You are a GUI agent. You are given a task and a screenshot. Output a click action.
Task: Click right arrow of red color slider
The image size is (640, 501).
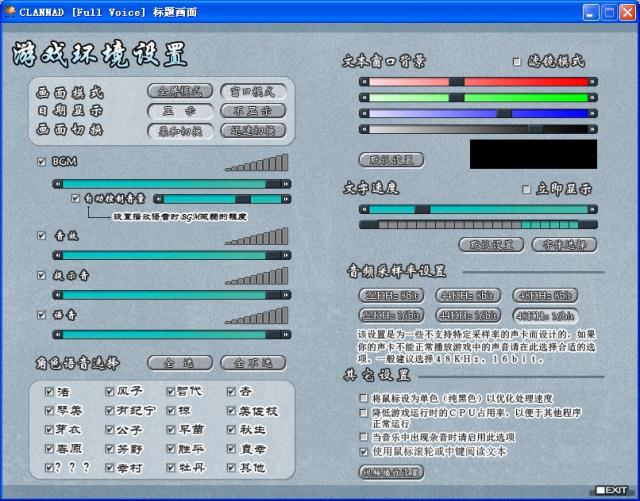pos(593,82)
